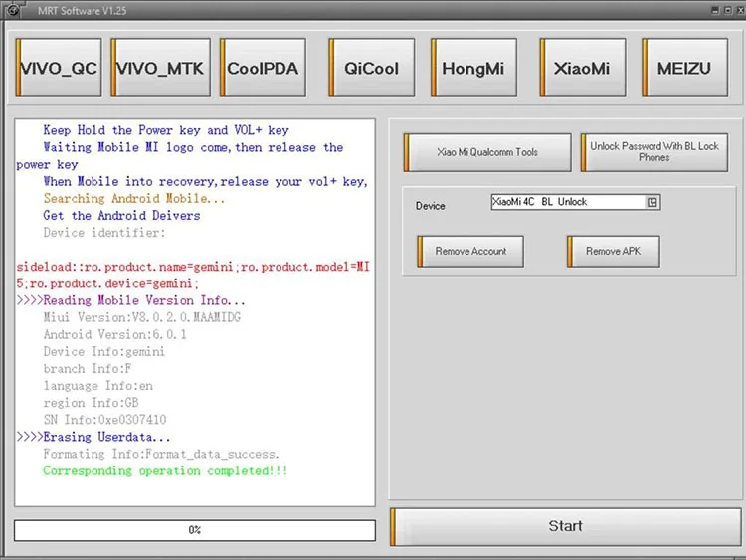Switch to the VIVO_MTK brand tab

pyautogui.click(x=160, y=68)
